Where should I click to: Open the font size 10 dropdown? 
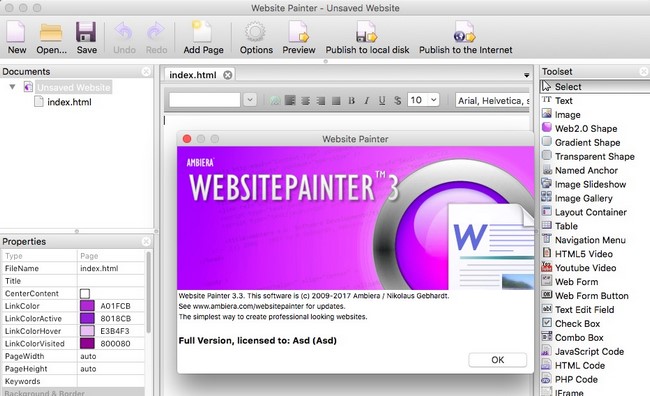tap(434, 100)
